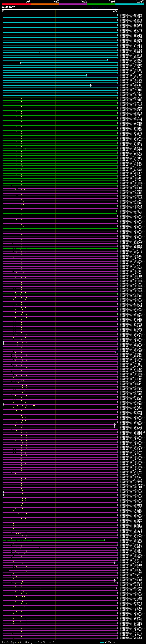Select label UniRef100_Q64565
Image resolution: width=146 pixels, height=644 pixels.
(x=131, y=246)
